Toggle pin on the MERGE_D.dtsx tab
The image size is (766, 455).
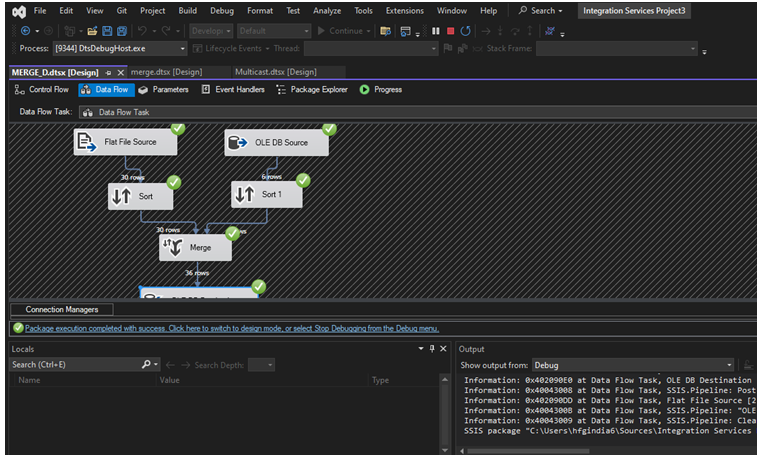point(108,72)
